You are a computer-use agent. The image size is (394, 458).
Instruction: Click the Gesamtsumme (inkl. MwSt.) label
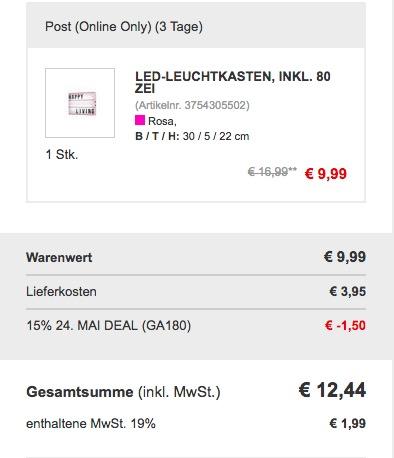[x=123, y=392]
